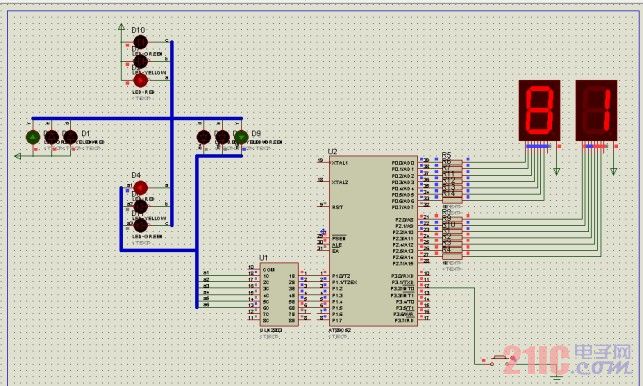The width and height of the screenshot is (643, 386).
Task: Click the lit red LED below D10
Action: [x=140, y=80]
